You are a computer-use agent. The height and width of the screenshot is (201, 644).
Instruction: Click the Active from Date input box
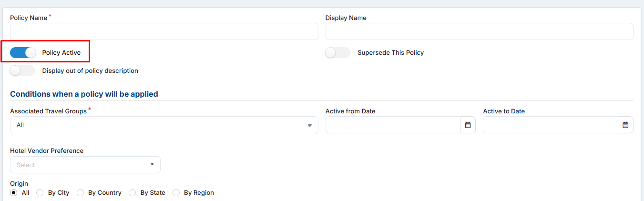(393, 125)
